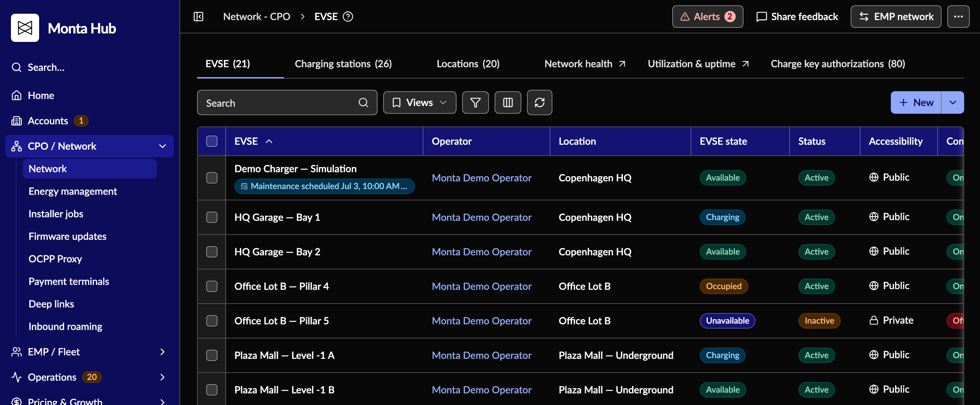Click the sidebar Search magnifier icon
The height and width of the screenshot is (405, 980).
[x=16, y=67]
